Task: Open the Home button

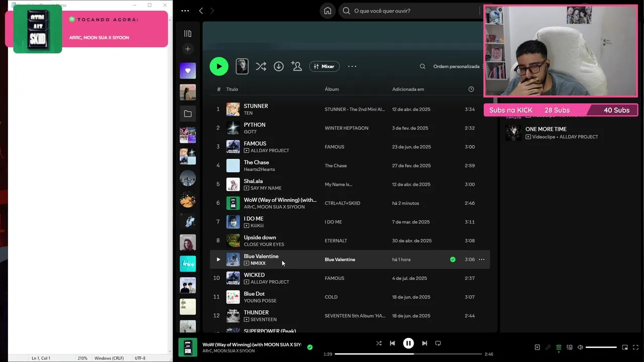Action: pos(328,11)
